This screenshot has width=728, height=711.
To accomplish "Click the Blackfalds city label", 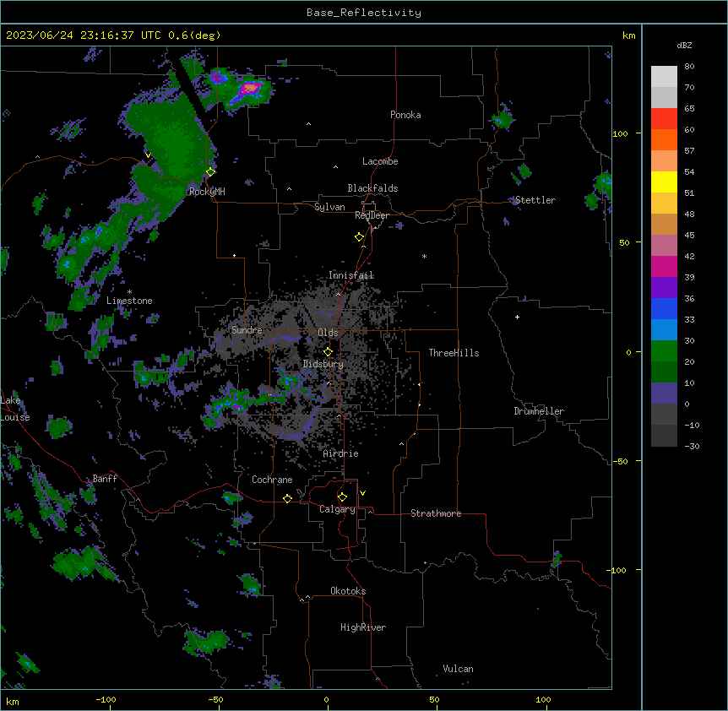I will point(372,188).
